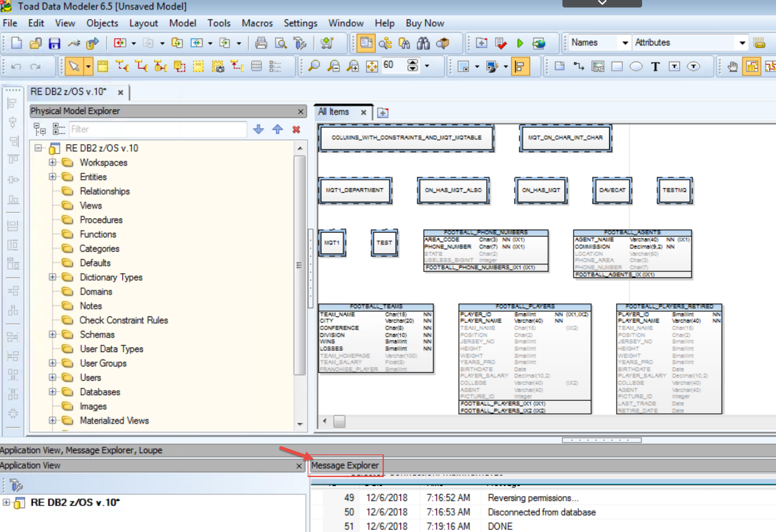Open the Attributes dropdown
776x532 pixels.
(742, 43)
